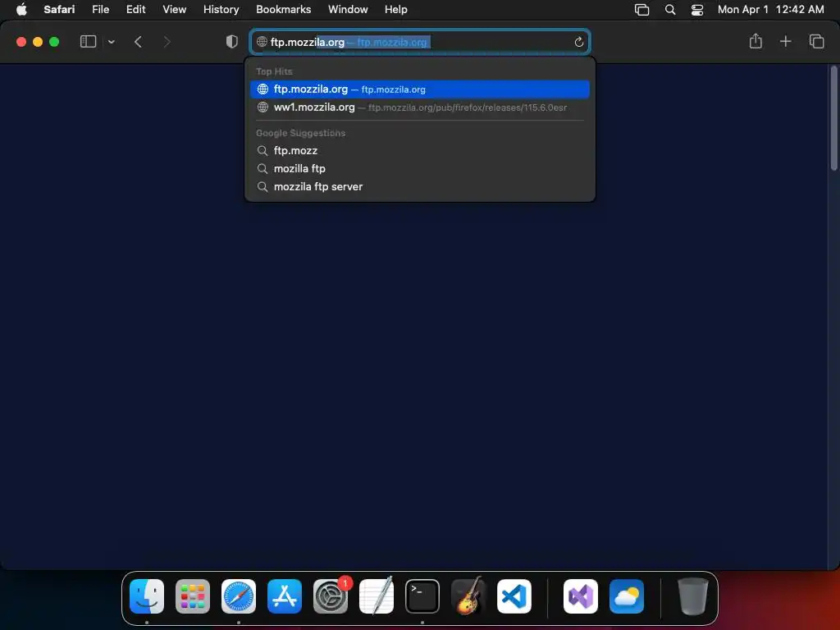
Task: Reload the page from the address bar
Action: [x=578, y=42]
